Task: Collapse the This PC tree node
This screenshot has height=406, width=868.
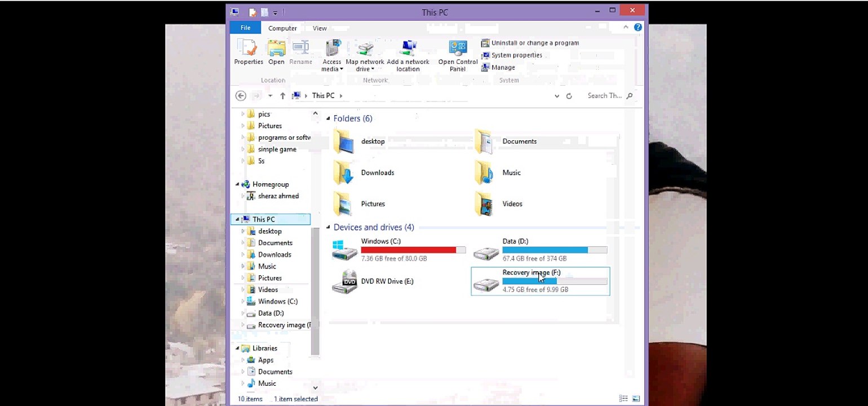Action: [237, 219]
